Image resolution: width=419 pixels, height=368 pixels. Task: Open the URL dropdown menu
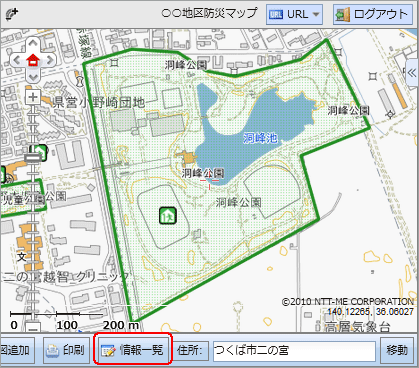coord(294,14)
